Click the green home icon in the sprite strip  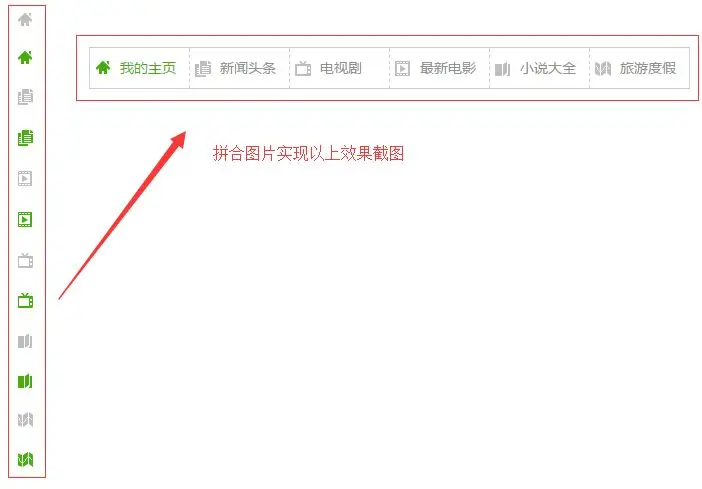click(25, 57)
